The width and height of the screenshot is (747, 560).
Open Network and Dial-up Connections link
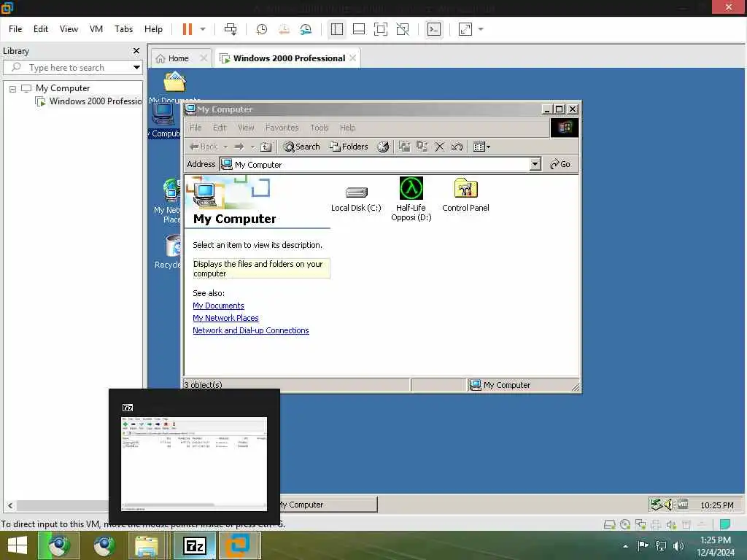coord(251,330)
